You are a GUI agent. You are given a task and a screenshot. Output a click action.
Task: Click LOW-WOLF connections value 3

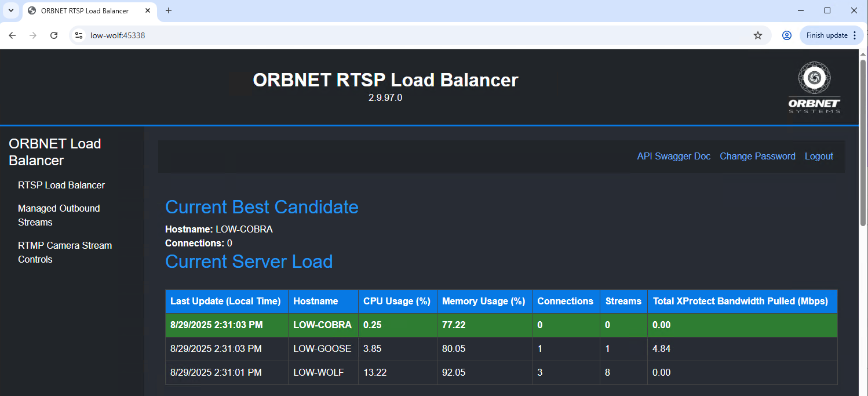point(540,373)
